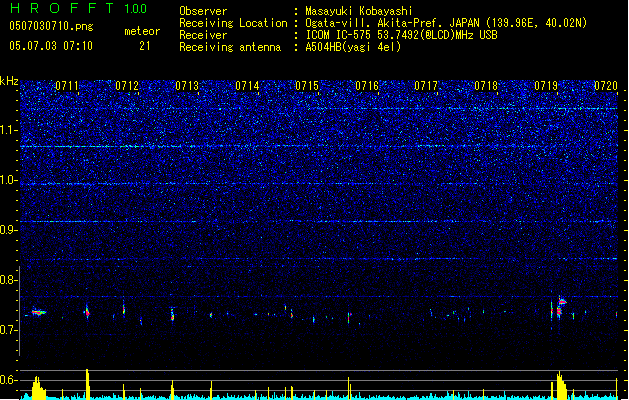Click the meteor echo just after 0711
Image resolution: width=629 pixels, height=400 pixels.
click(x=87, y=312)
